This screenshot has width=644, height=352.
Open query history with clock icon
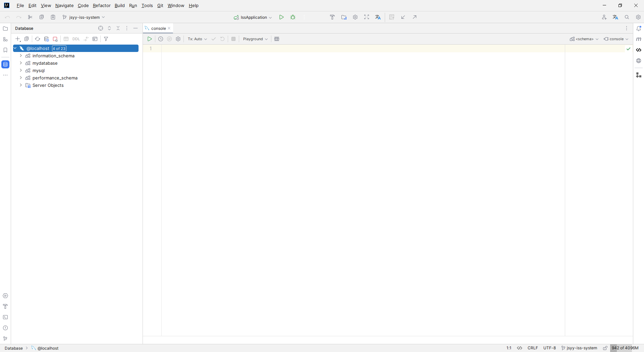tap(161, 39)
